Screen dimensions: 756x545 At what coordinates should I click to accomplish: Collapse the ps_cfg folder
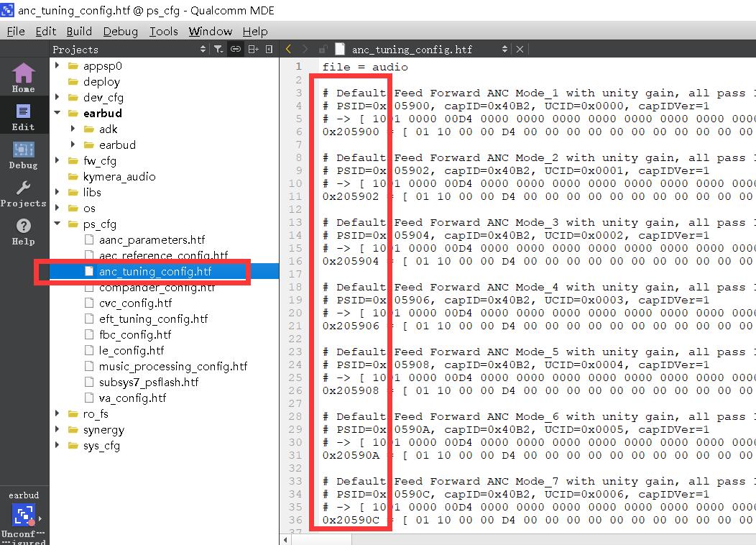(x=57, y=224)
